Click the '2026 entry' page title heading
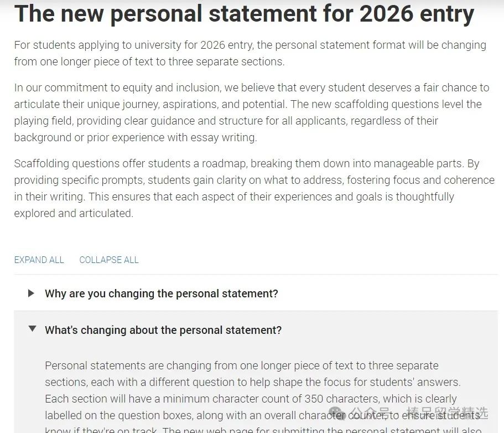 click(244, 14)
